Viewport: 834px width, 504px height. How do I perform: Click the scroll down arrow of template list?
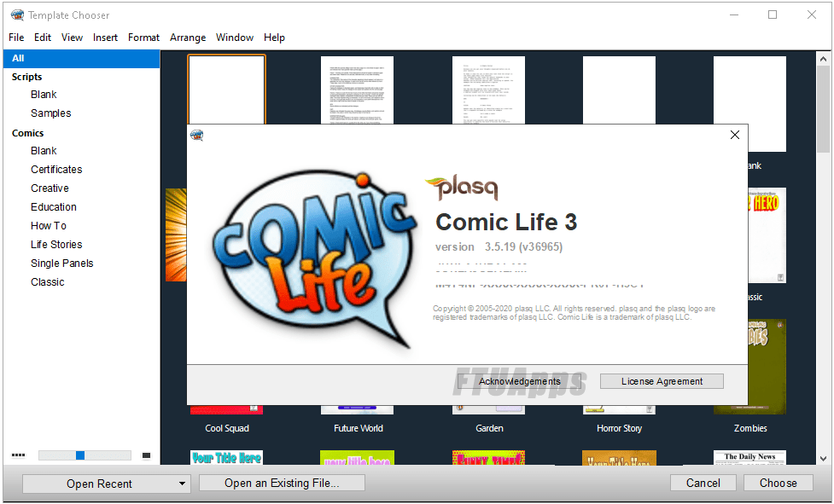click(x=824, y=458)
